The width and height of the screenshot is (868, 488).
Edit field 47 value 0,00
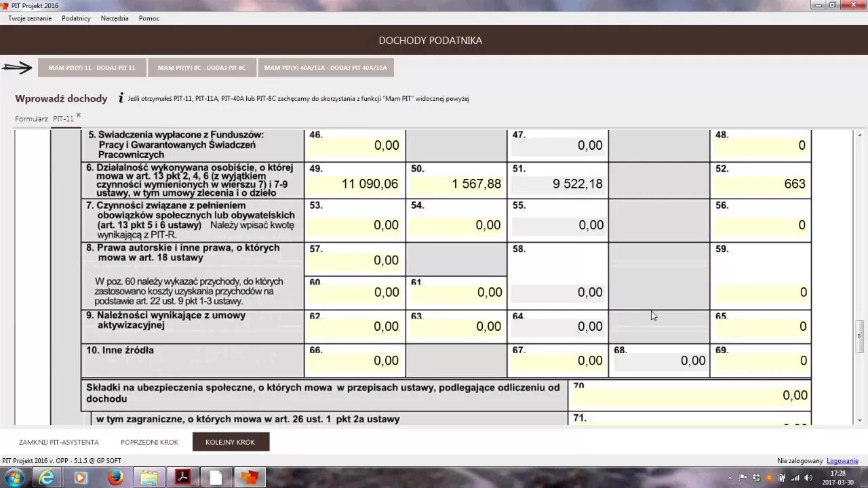coord(557,145)
